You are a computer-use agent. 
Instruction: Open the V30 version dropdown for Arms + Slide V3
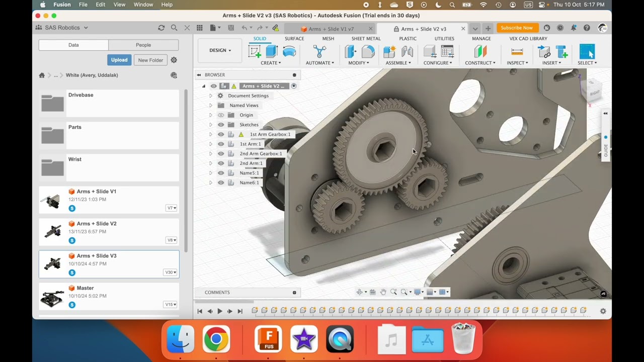[x=171, y=272]
